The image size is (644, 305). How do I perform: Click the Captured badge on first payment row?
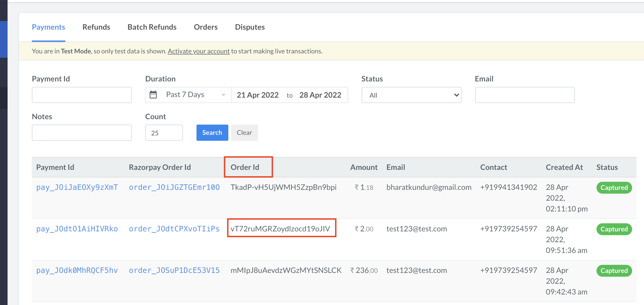coord(614,187)
